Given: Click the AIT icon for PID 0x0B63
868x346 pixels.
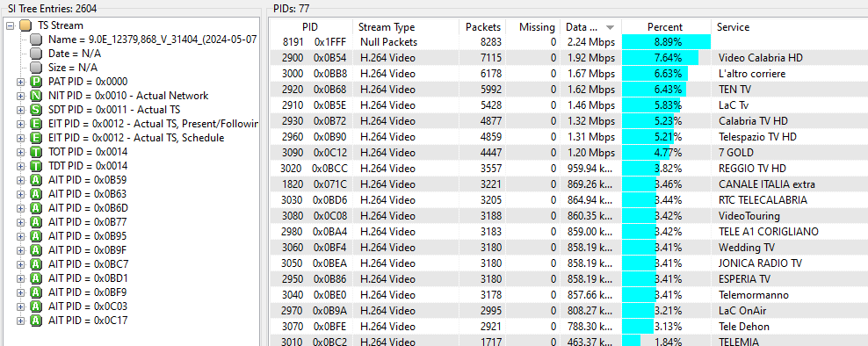Looking at the screenshot, I should coord(36,194).
